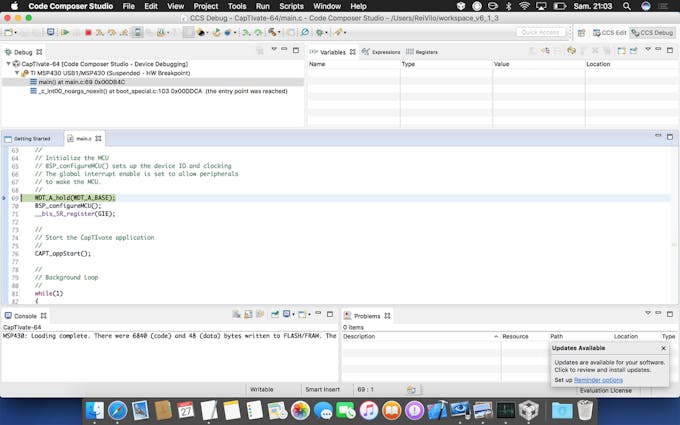This screenshot has width=680, height=425.
Task: Switch to the Expressions tab
Action: tap(381, 52)
